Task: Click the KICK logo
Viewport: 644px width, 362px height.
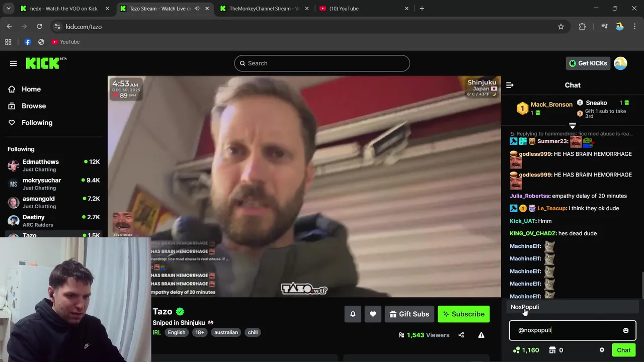Action: (x=46, y=63)
